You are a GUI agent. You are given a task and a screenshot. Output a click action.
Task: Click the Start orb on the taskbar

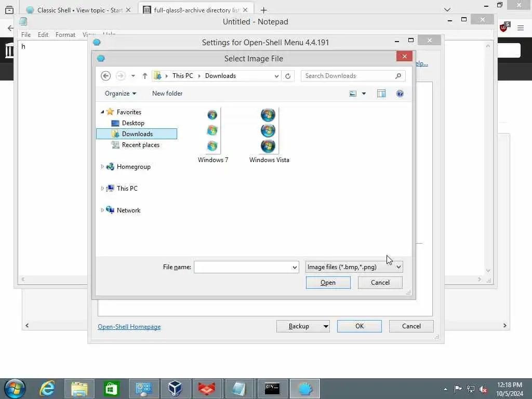click(14, 389)
